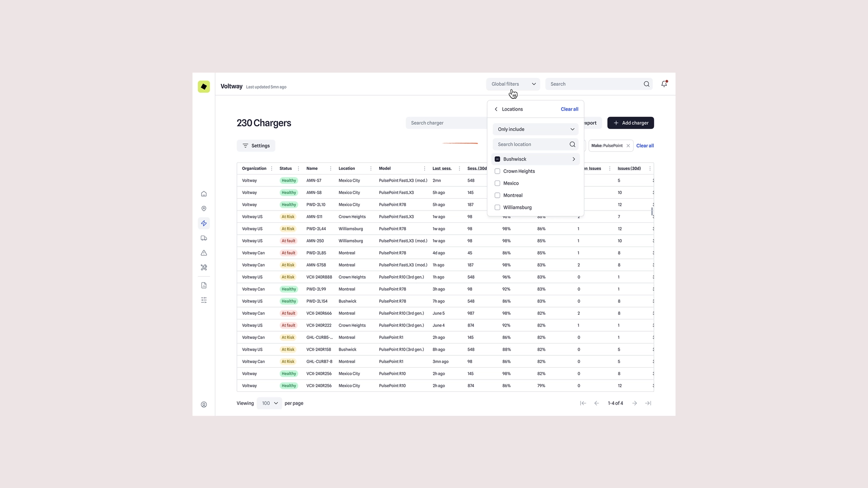The width and height of the screenshot is (868, 488).
Task: Click the AMN-250 charger name
Action: pos(315,241)
